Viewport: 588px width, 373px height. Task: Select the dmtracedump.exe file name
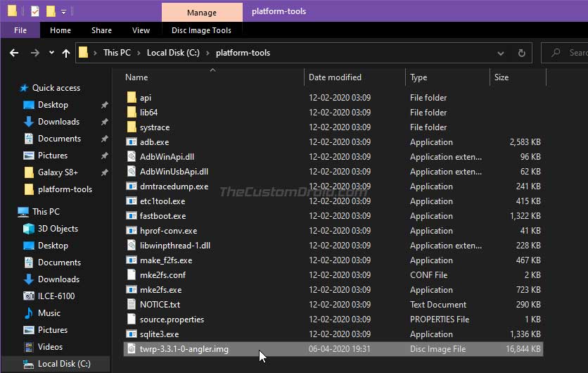[x=174, y=186]
